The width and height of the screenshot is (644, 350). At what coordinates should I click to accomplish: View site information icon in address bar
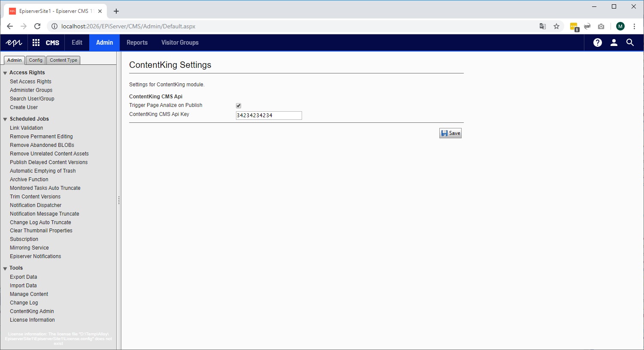tap(54, 26)
